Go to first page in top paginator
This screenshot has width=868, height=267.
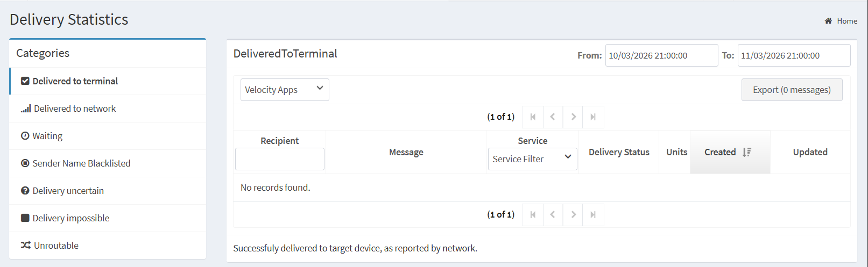[x=533, y=117]
